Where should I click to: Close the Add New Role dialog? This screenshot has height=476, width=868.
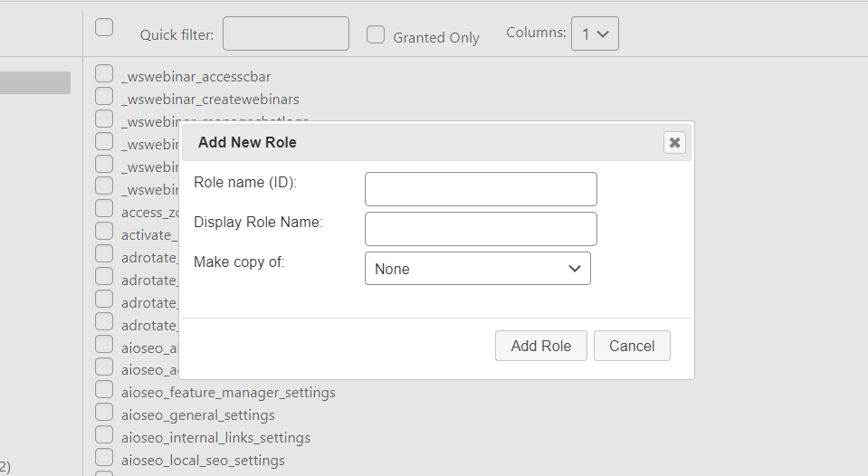[674, 142]
